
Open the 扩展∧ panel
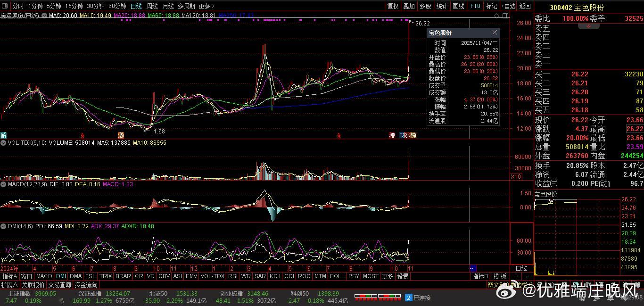[x=9, y=285]
